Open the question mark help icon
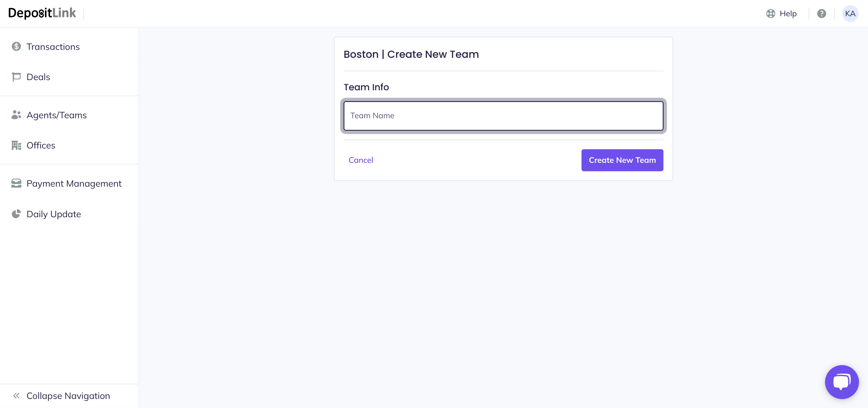The image size is (868, 408). (x=822, y=14)
